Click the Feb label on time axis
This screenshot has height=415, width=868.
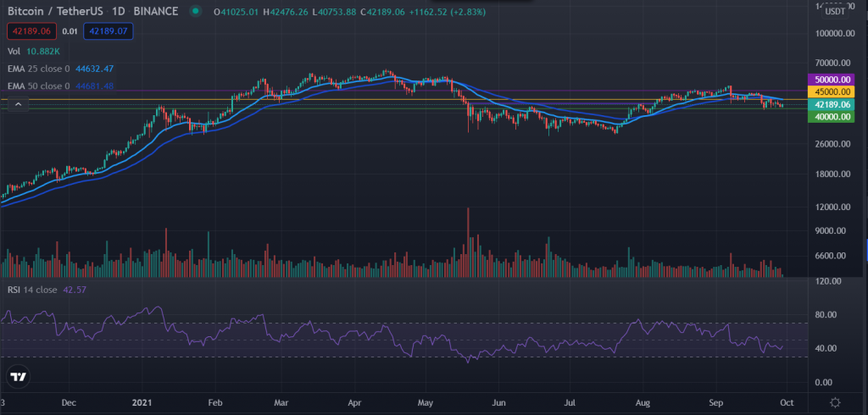tap(216, 402)
